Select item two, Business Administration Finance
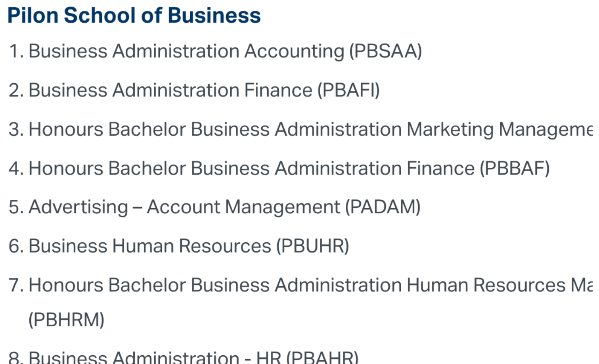The height and width of the screenshot is (364, 599). (x=170, y=90)
